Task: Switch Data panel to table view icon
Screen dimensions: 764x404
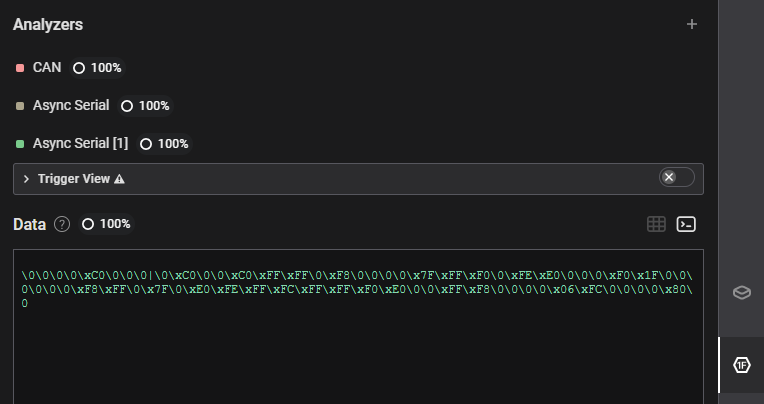Action: [x=656, y=224]
